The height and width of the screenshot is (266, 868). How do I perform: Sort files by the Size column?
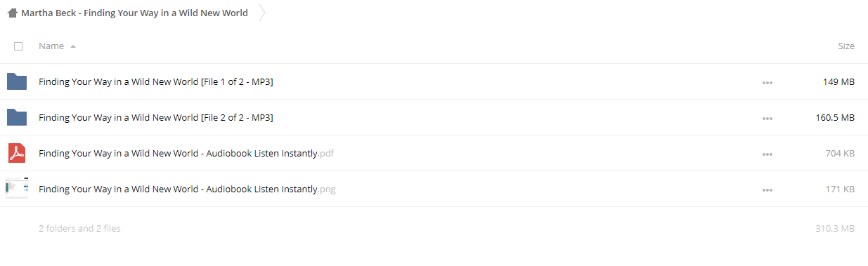846,46
